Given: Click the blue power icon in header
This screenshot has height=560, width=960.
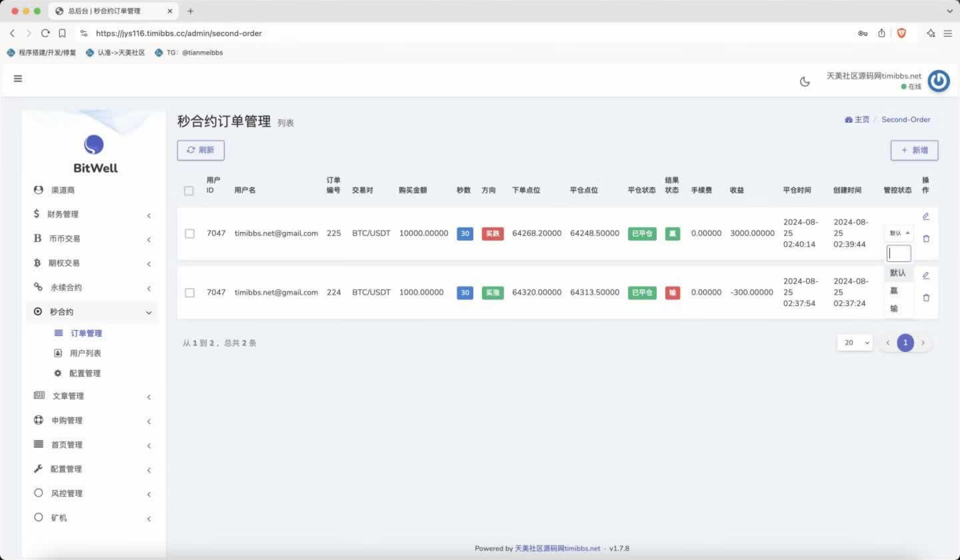Looking at the screenshot, I should click(939, 81).
